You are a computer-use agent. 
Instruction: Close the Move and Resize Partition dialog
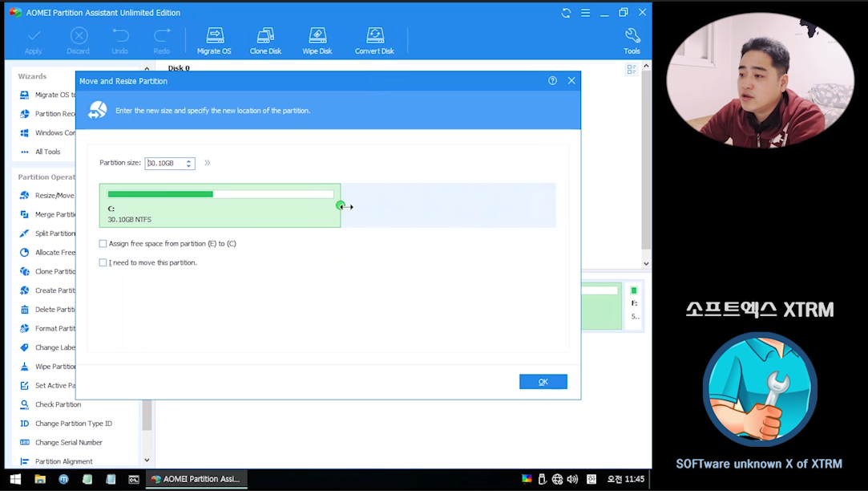571,81
